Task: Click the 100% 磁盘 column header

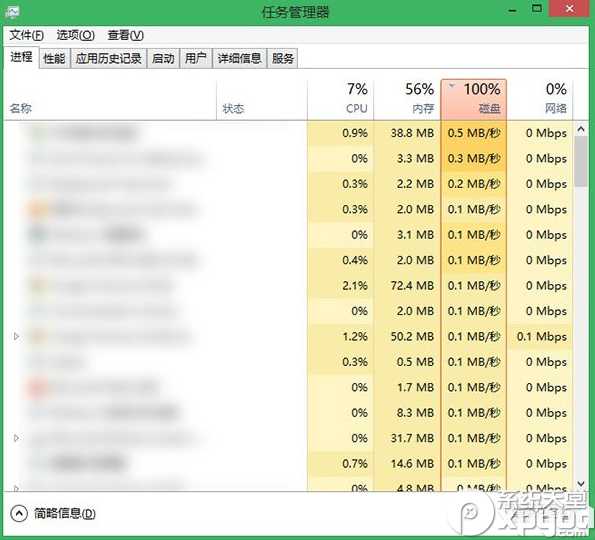Action: pyautogui.click(x=474, y=100)
